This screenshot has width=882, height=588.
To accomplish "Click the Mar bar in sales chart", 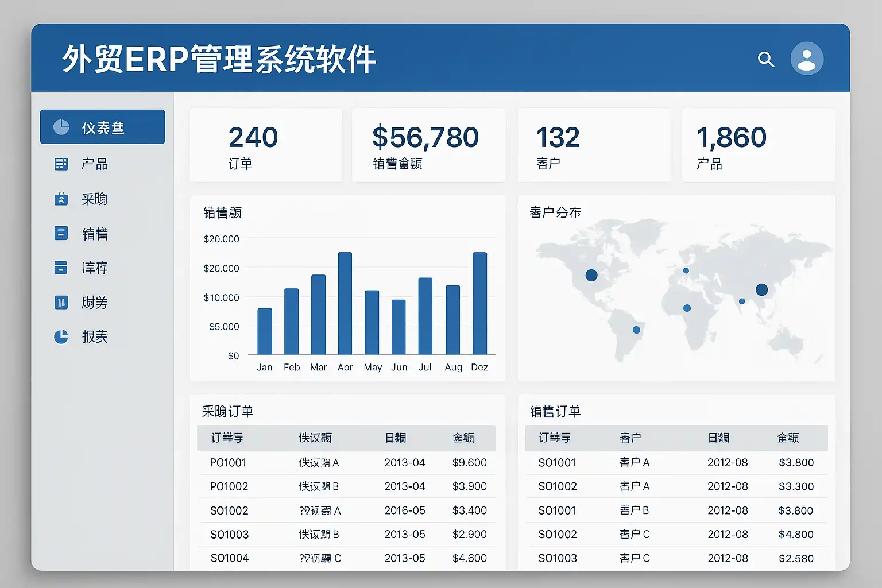I will click(x=318, y=315).
